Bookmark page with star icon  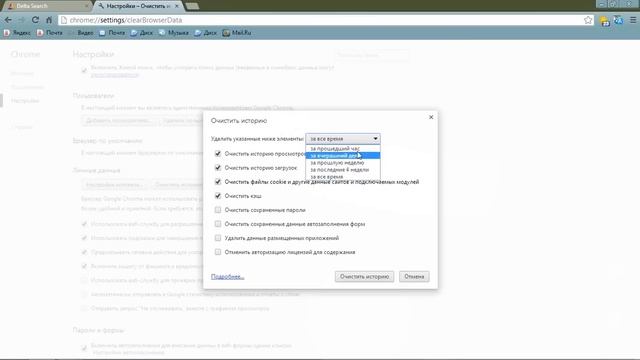tap(588, 20)
